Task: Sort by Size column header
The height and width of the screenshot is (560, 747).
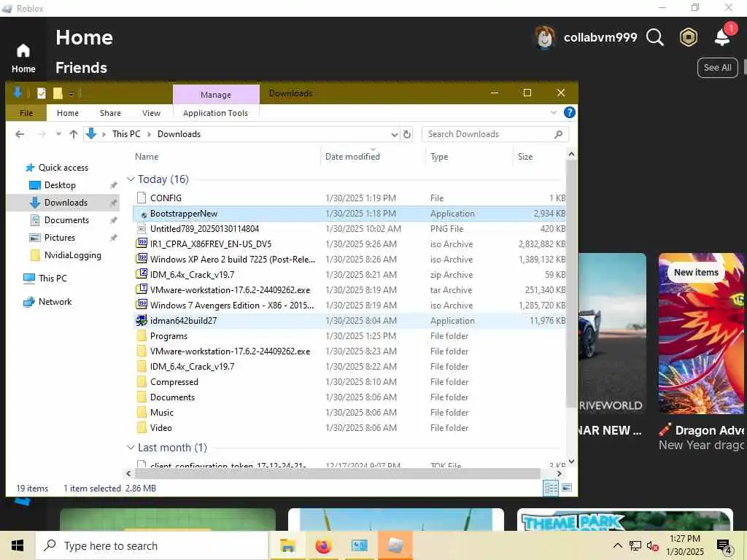Action: pos(539,157)
